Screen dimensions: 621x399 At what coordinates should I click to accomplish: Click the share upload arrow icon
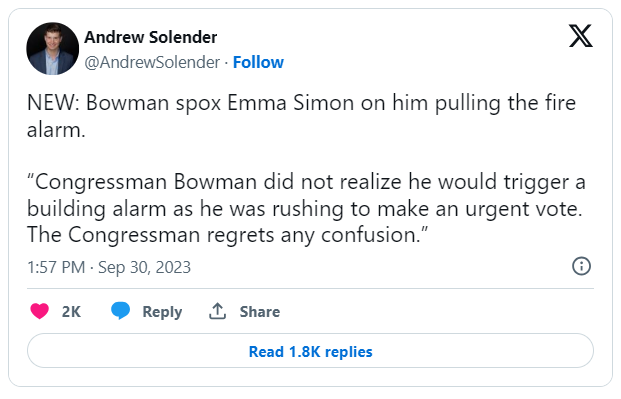(217, 311)
